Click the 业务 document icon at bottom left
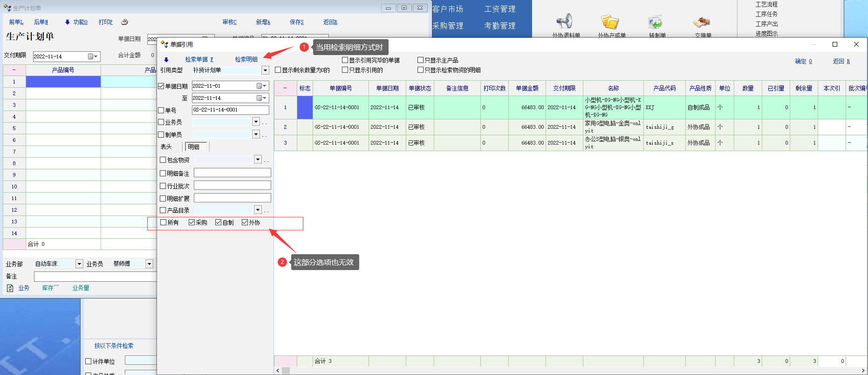Viewport: 868px width, 375px height. point(10,288)
